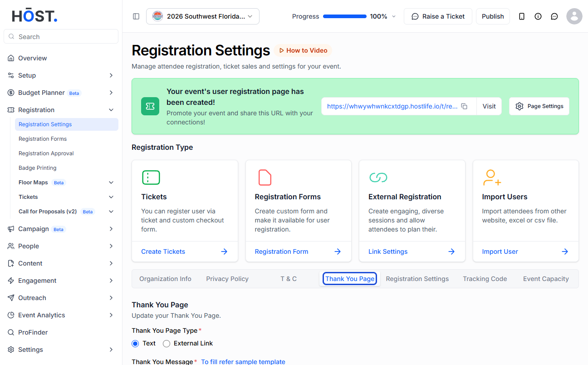Click the Setup sliders icon
Image resolution: width=588 pixels, height=365 pixels.
[x=11, y=75]
